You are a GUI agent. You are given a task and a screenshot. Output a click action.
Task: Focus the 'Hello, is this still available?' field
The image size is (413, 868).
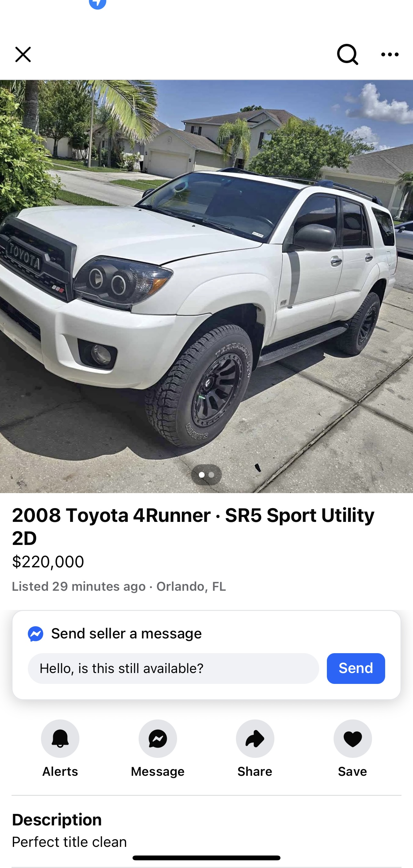tap(173, 668)
